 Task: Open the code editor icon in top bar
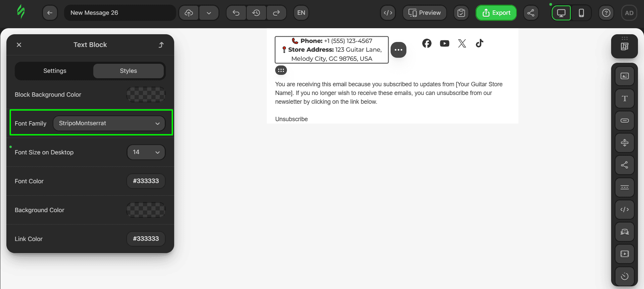388,13
